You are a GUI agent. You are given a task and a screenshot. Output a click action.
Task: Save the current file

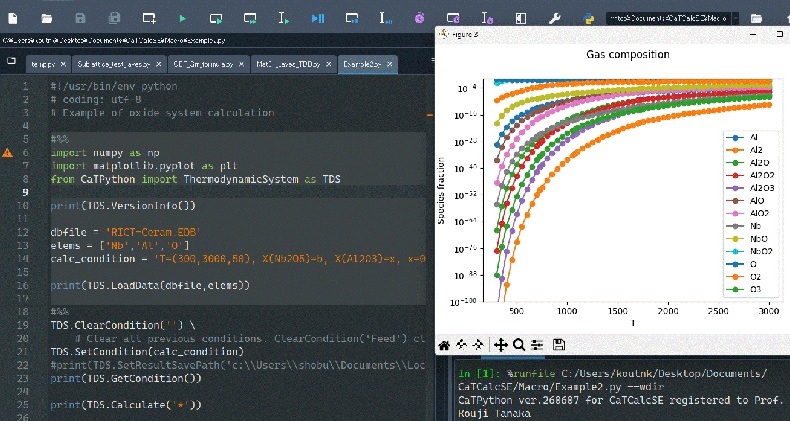(x=81, y=19)
